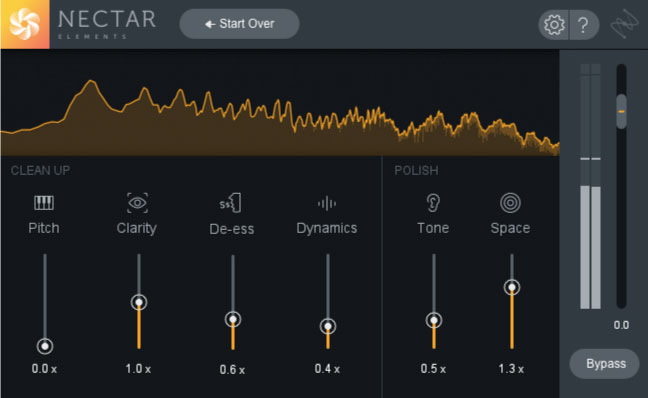The height and width of the screenshot is (398, 648).
Task: Click the De-ess slider handle
Action: [x=233, y=319]
